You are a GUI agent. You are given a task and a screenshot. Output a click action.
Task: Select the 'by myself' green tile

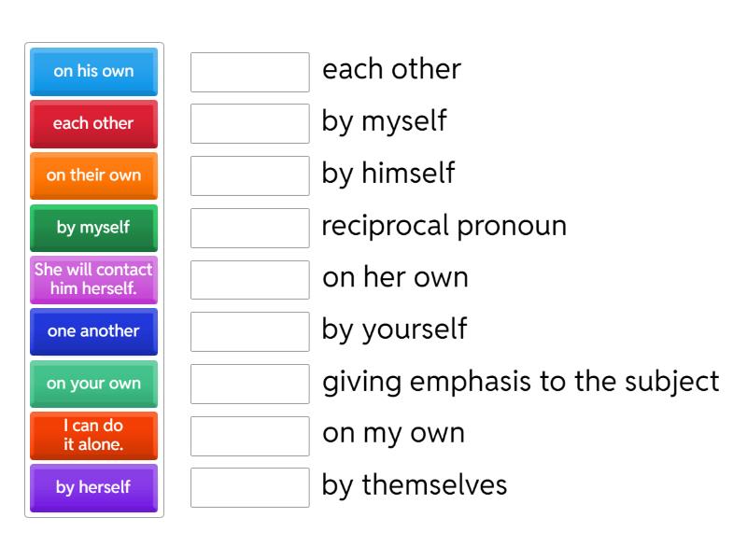[x=93, y=228]
